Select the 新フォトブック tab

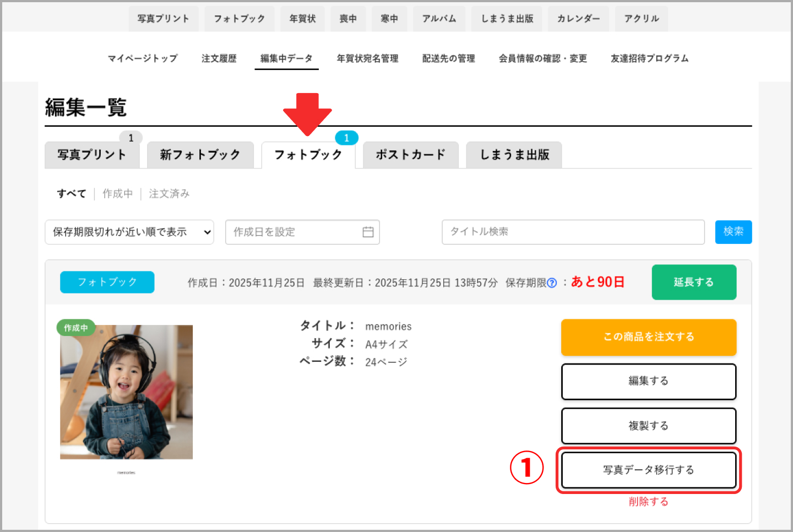tap(200, 155)
